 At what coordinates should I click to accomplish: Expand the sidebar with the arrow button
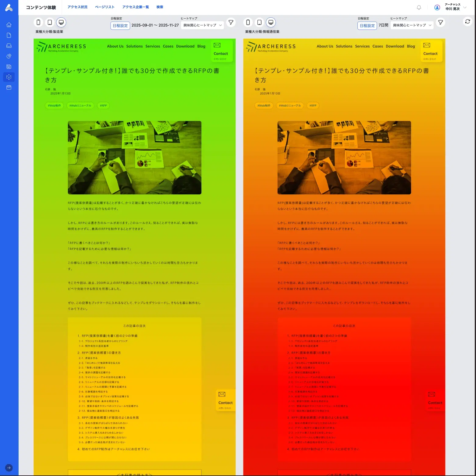(9, 468)
